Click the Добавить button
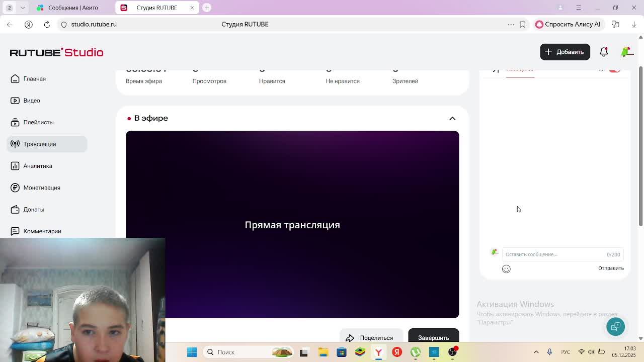Image resolution: width=644 pixels, height=362 pixels. point(565,52)
